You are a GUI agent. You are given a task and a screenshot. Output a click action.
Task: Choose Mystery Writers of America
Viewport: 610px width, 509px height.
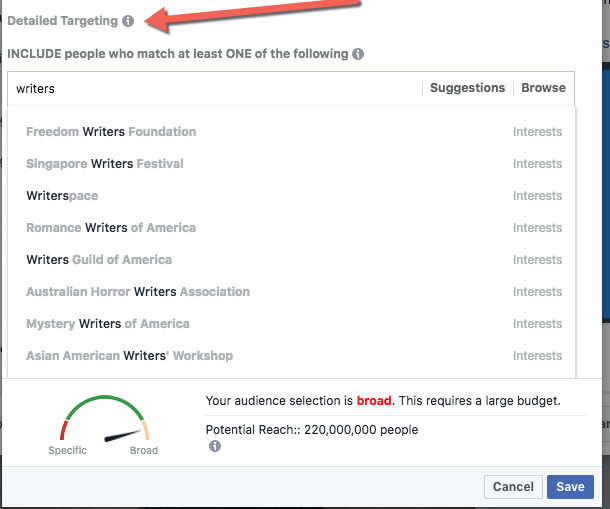[291, 324]
